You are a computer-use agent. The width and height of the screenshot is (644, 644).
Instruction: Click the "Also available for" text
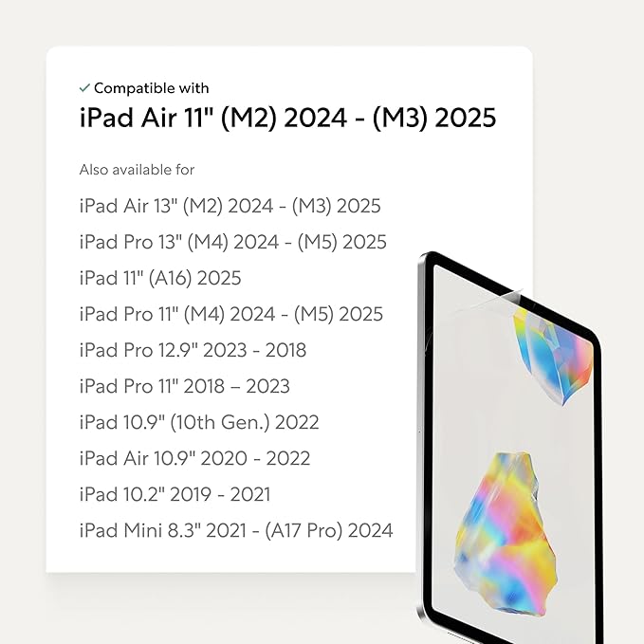137,170
